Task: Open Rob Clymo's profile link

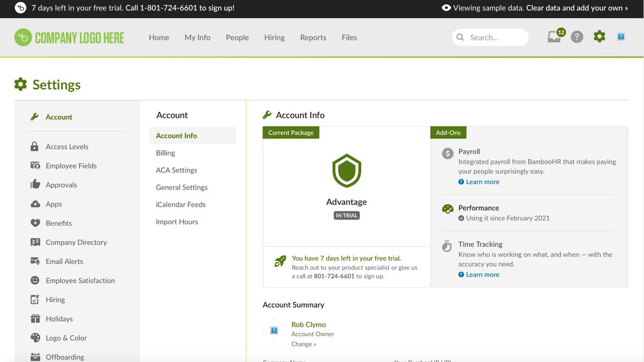Action: pos(308,324)
